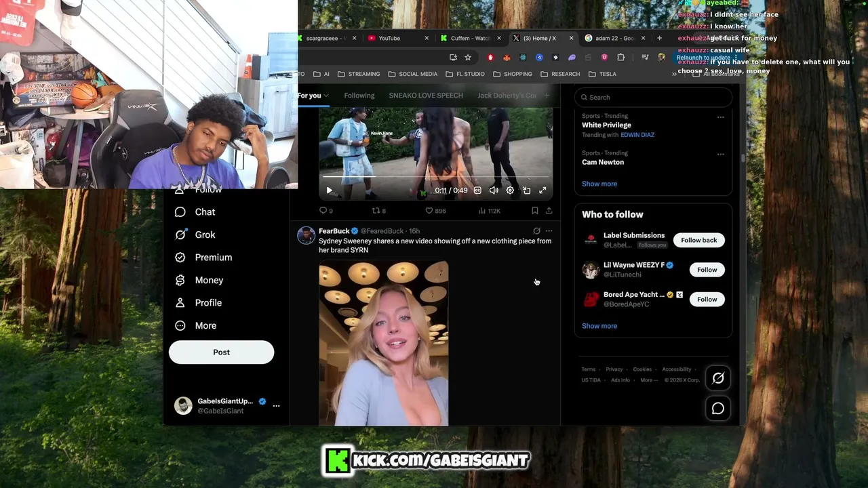Open the More circle icon in sidebar

(x=180, y=325)
